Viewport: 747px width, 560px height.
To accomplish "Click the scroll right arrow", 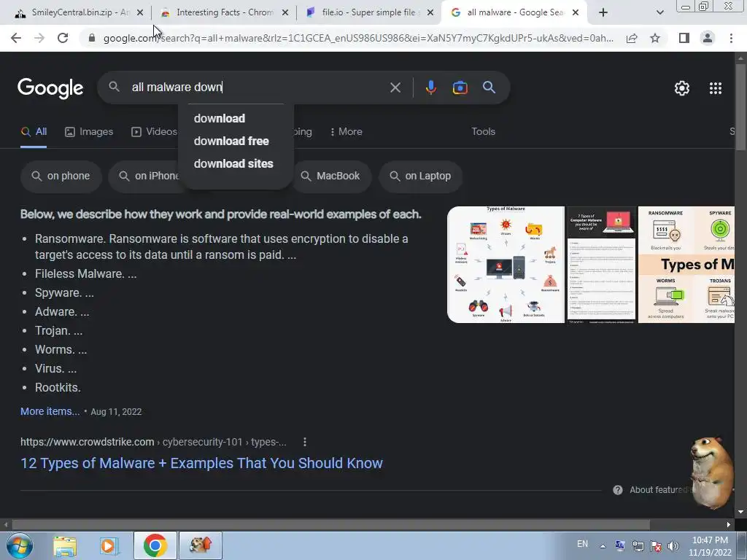I will [729, 525].
